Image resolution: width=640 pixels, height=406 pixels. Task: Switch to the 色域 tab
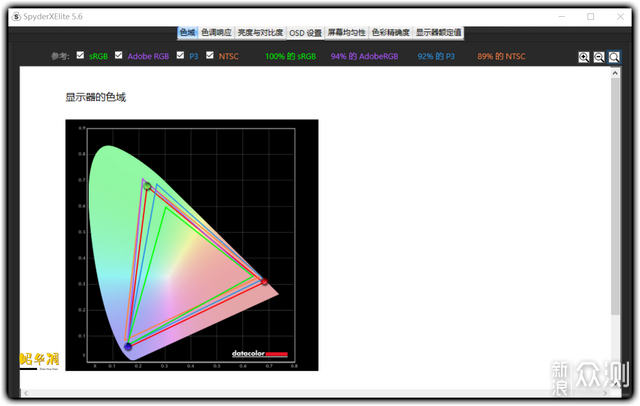(x=187, y=33)
